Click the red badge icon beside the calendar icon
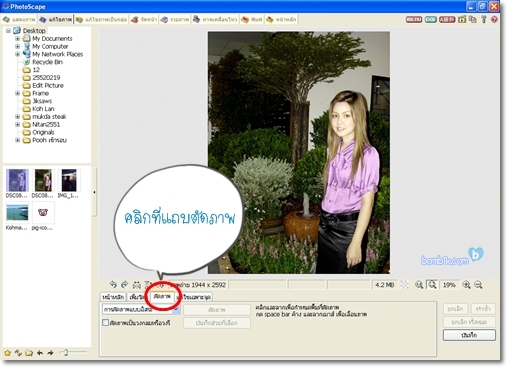508x368 pixels. pos(447,20)
